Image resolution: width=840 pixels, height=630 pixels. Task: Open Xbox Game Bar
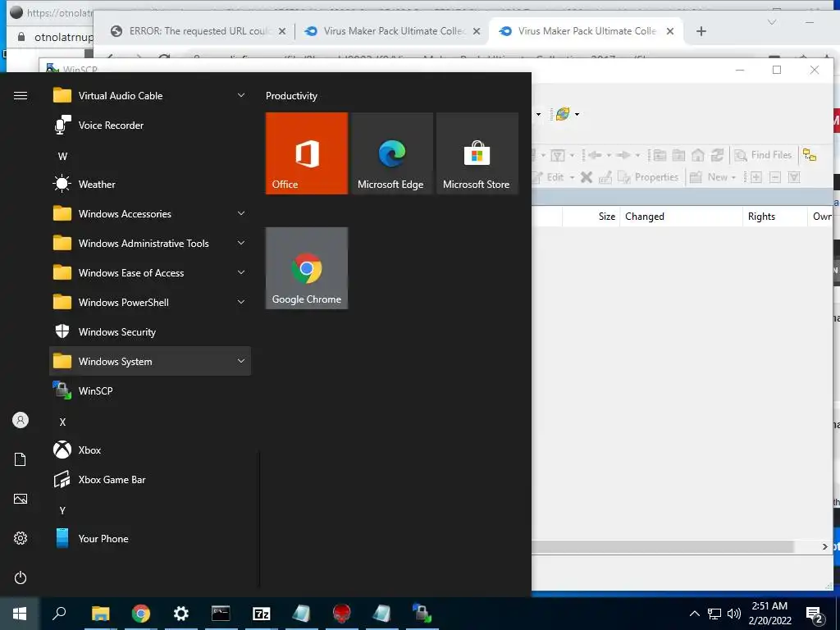click(150, 479)
